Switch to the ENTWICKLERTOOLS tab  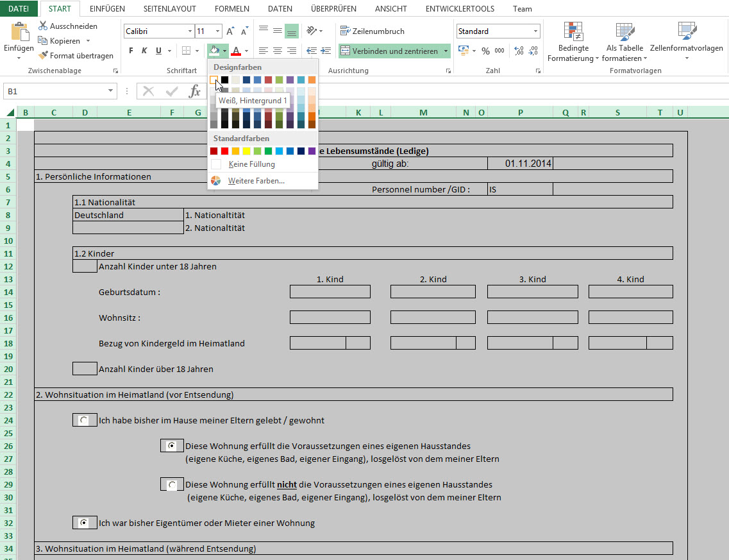(x=460, y=8)
